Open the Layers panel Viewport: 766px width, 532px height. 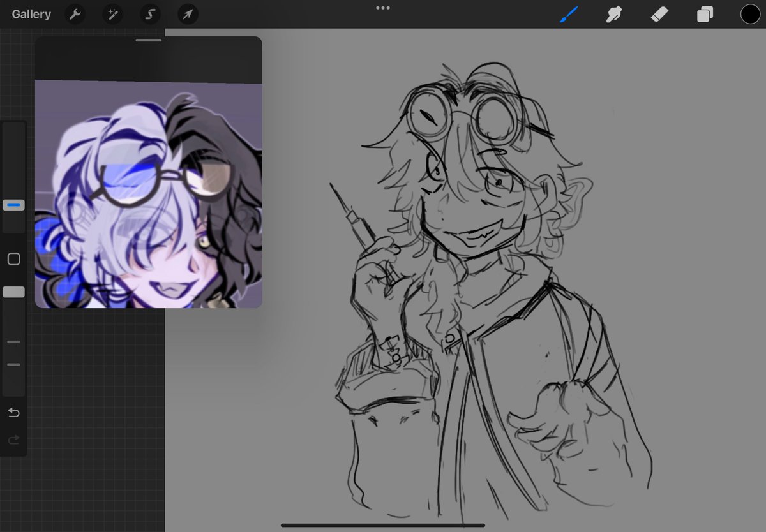pyautogui.click(x=705, y=14)
